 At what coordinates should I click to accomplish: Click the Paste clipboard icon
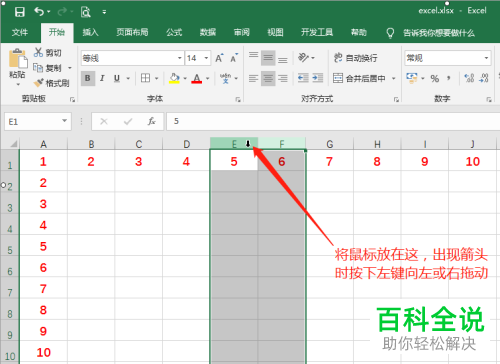click(18, 58)
